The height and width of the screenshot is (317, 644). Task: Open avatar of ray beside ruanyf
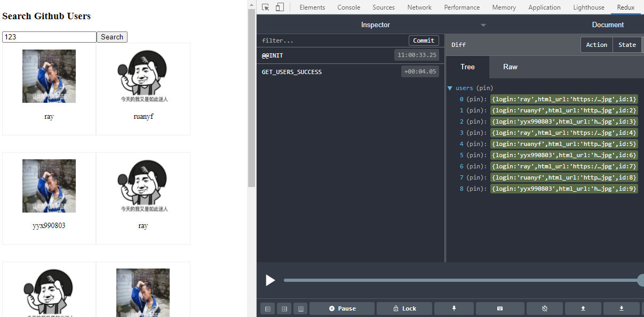(x=49, y=76)
